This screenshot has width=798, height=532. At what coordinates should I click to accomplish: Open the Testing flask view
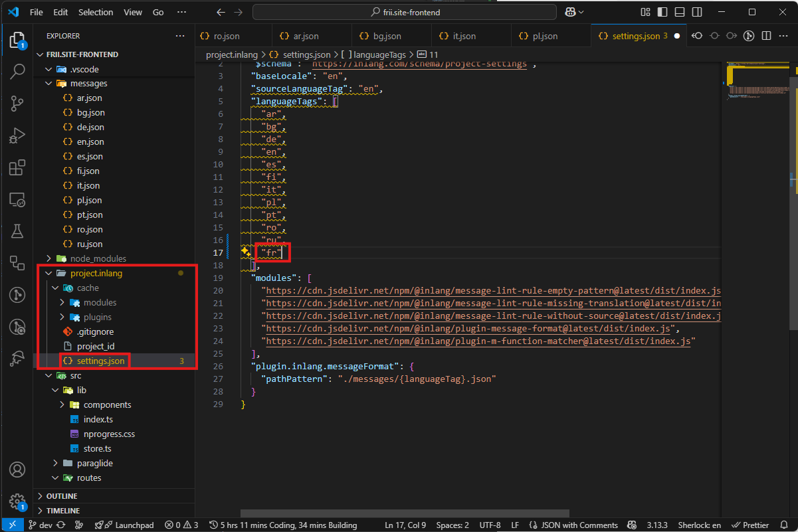pyautogui.click(x=17, y=231)
